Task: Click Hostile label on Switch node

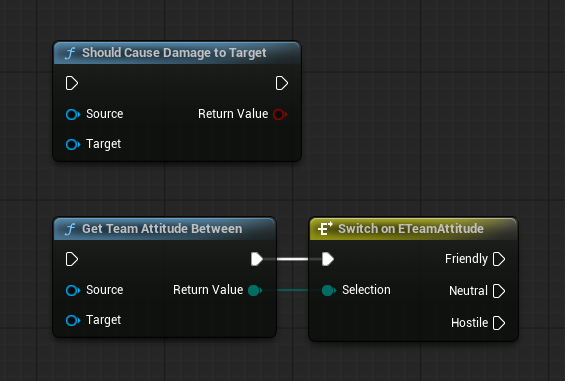Action: [x=469, y=323]
